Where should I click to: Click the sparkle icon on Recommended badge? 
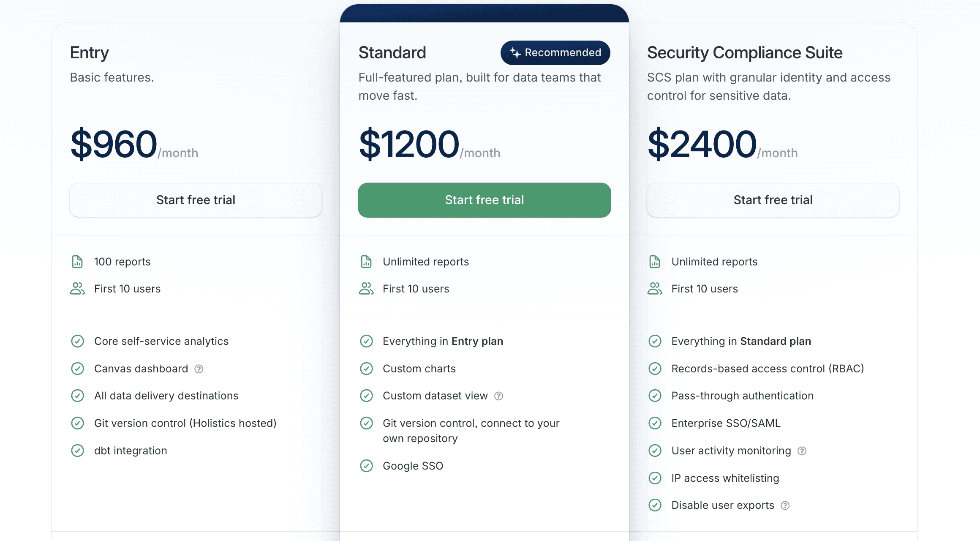click(515, 53)
